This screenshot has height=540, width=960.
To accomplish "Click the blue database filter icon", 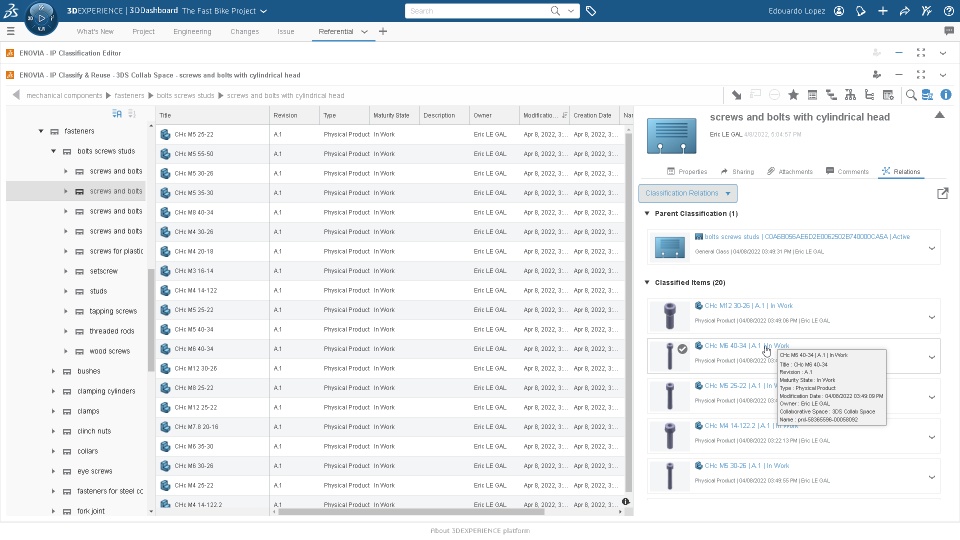I will click(x=928, y=95).
